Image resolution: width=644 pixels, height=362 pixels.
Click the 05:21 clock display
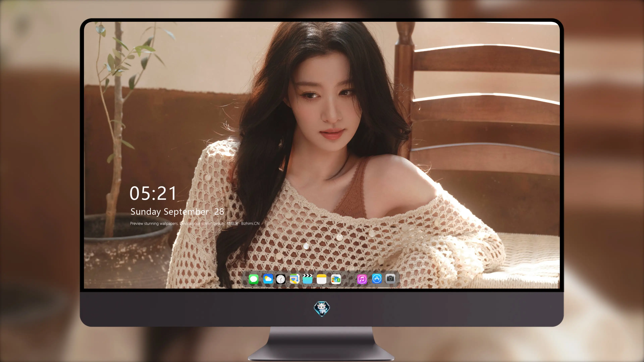(x=153, y=193)
